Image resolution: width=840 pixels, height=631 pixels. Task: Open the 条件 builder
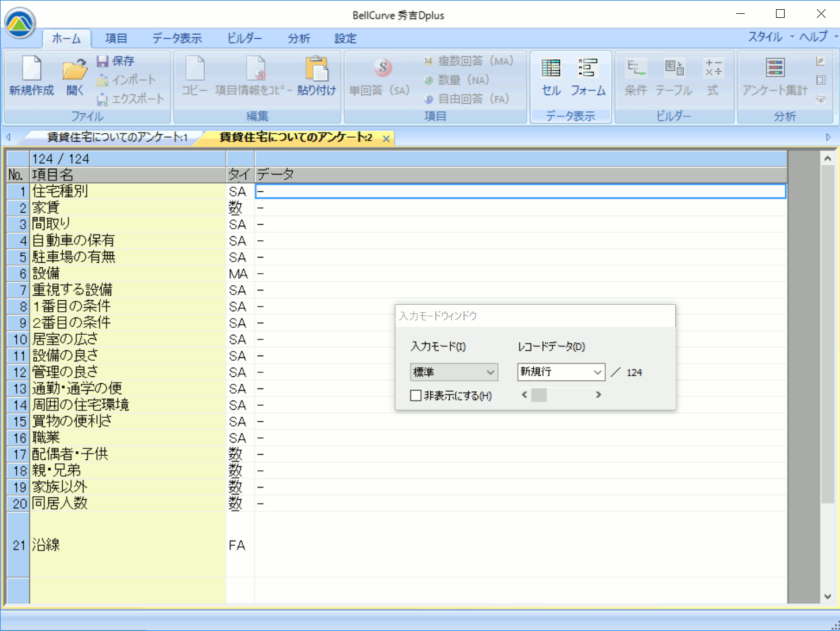(636, 76)
